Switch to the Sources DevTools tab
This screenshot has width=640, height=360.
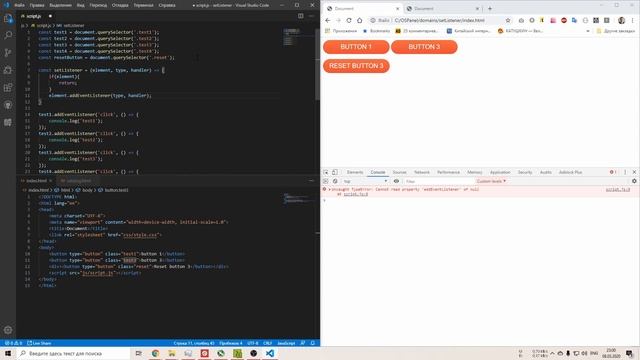[x=399, y=172]
